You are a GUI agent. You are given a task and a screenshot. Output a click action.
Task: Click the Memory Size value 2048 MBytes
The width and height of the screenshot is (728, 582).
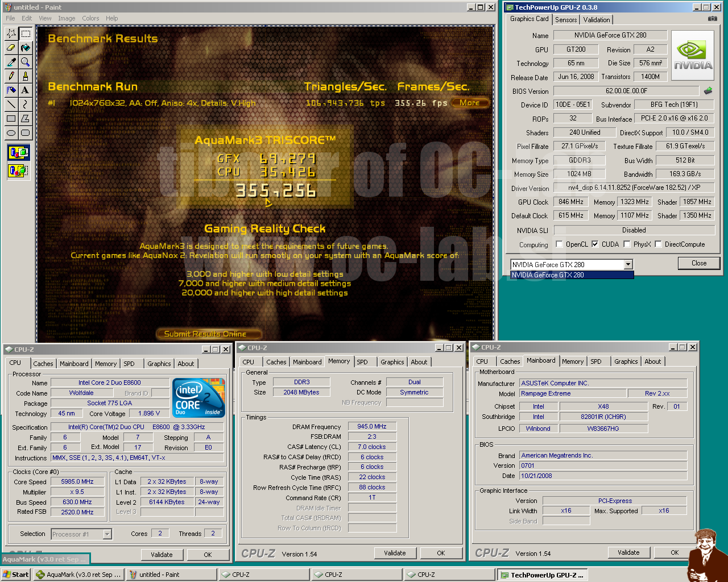coord(301,392)
